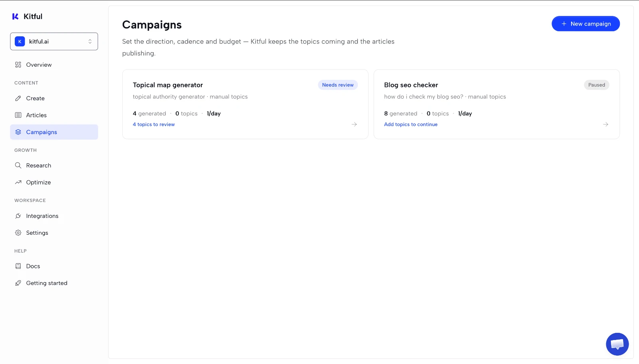Open the Create section

54,98
